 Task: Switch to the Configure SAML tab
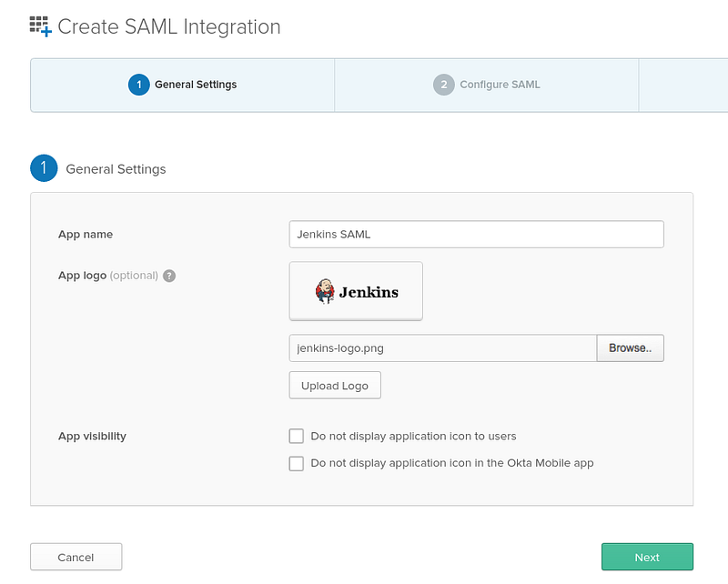pyautogui.click(x=487, y=85)
